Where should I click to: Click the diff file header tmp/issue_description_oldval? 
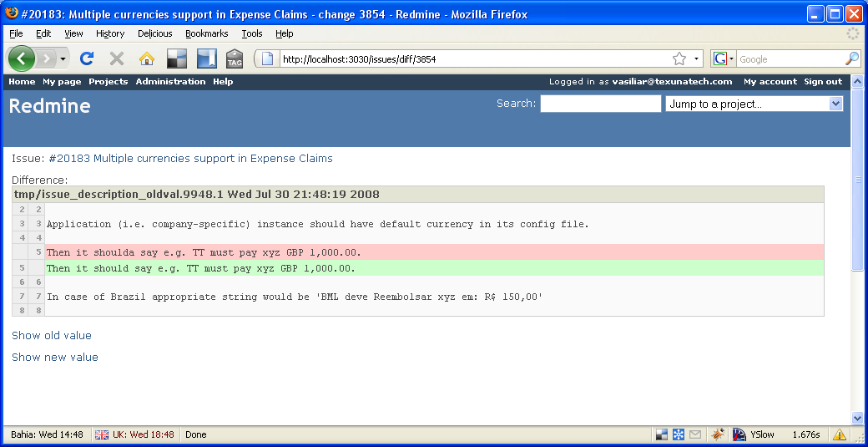point(418,195)
